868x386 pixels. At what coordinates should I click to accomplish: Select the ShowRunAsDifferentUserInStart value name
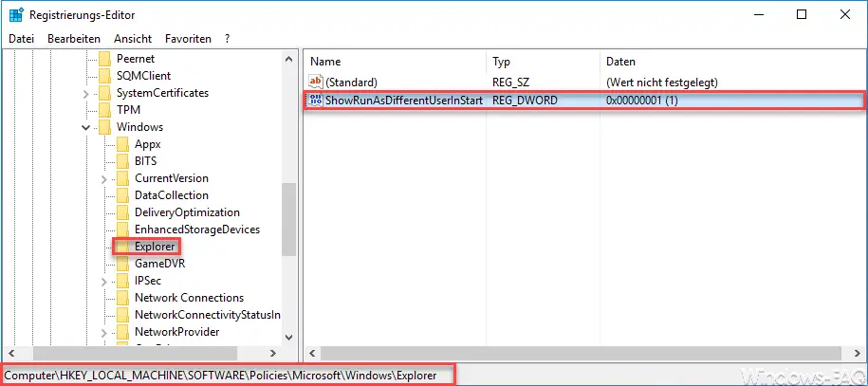point(404,101)
